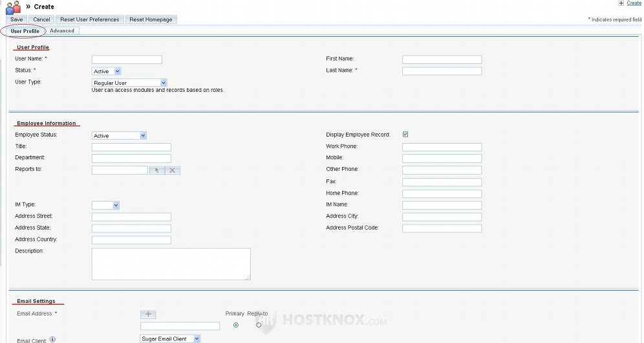Click the Email Client info icon
This screenshot has width=644, height=343.
pyautogui.click(x=52, y=339)
